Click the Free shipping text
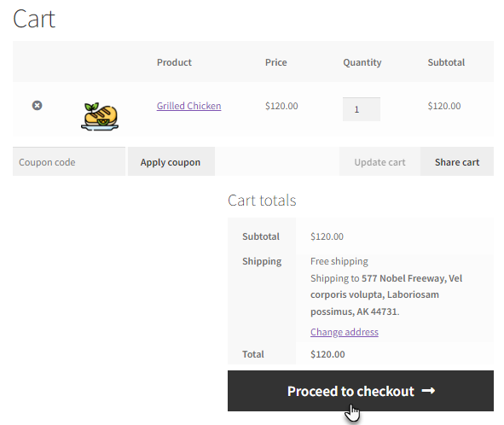The height and width of the screenshot is (425, 504). 339,261
